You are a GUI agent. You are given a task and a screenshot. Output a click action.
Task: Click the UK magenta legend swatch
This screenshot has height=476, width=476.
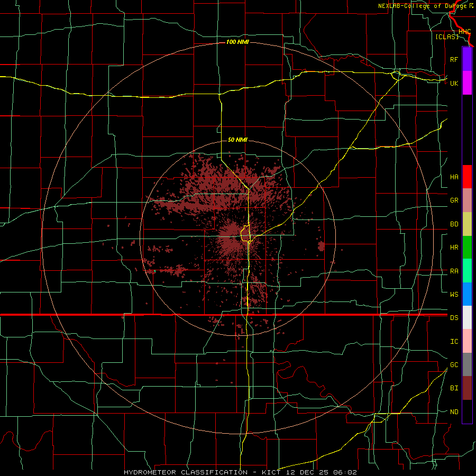[467, 83]
